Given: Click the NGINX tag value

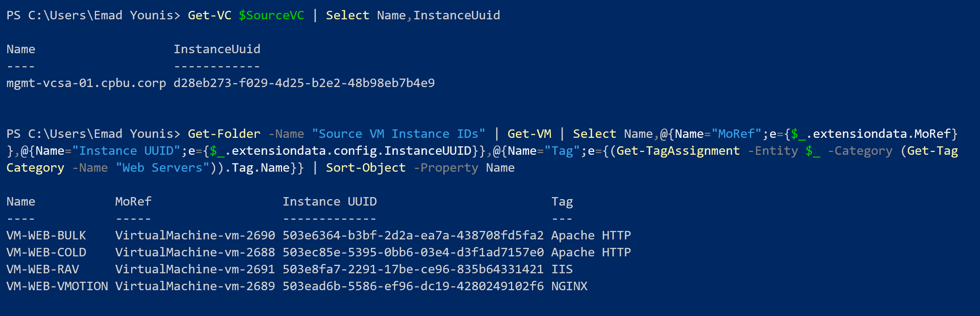Looking at the screenshot, I should click(x=570, y=286).
